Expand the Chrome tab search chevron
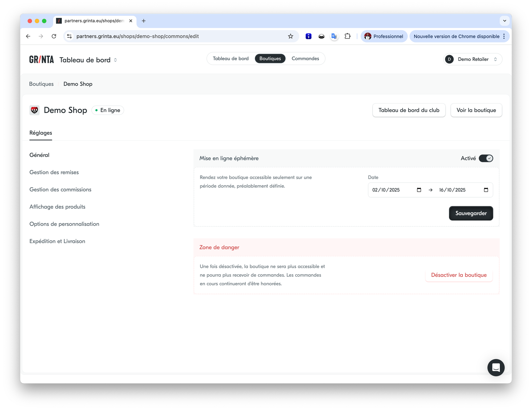 tap(504, 21)
